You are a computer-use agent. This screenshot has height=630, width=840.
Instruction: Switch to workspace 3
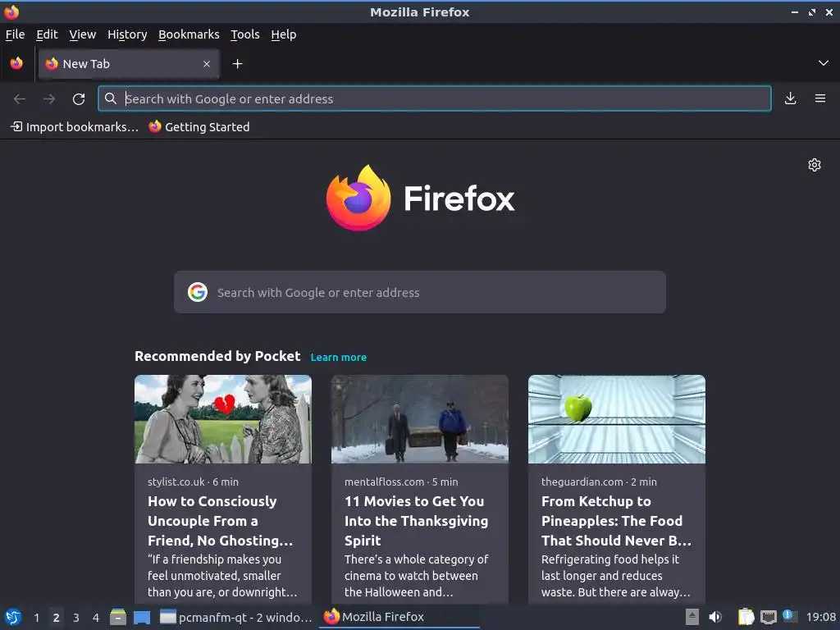[x=76, y=618]
